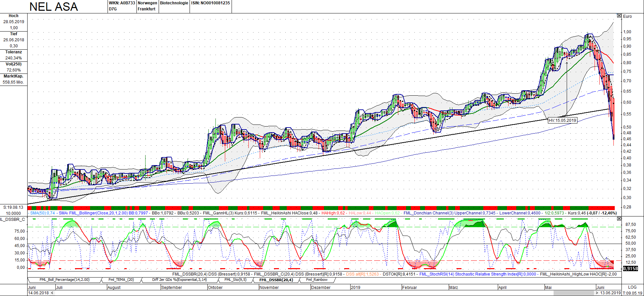
Task: Select the WKN: A0B733 field
Action: (x=122, y=3)
